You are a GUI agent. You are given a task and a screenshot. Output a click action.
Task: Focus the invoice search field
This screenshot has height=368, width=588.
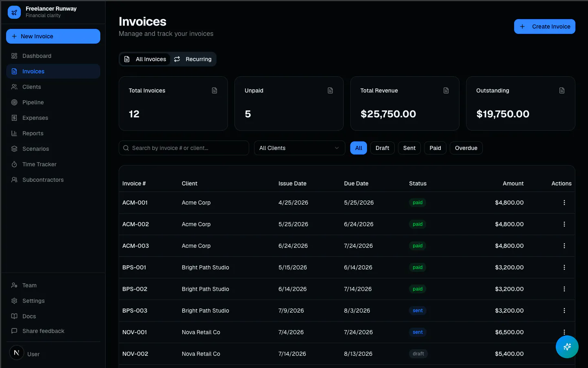point(184,148)
